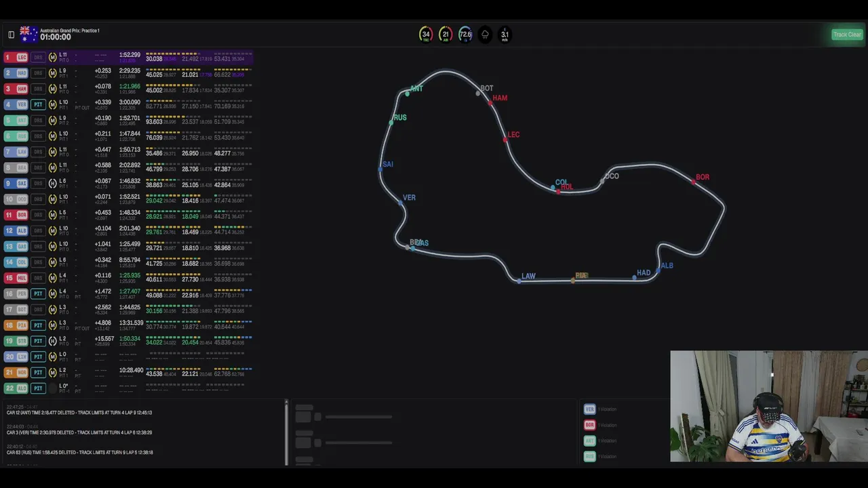This screenshot has height=488, width=868.
Task: Click the CAR 12 (ANT) time deleted message
Action: (79, 413)
